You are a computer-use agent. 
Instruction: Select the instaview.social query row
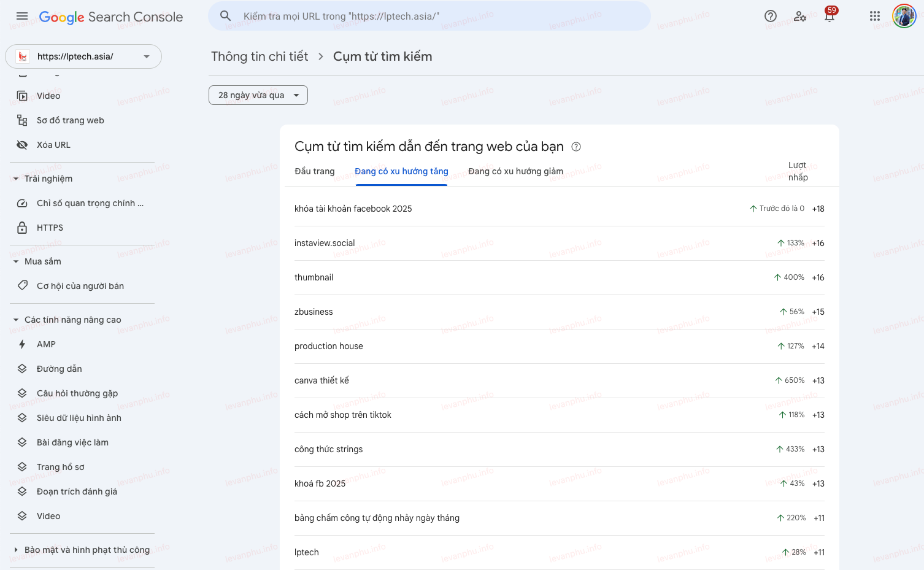[560, 243]
